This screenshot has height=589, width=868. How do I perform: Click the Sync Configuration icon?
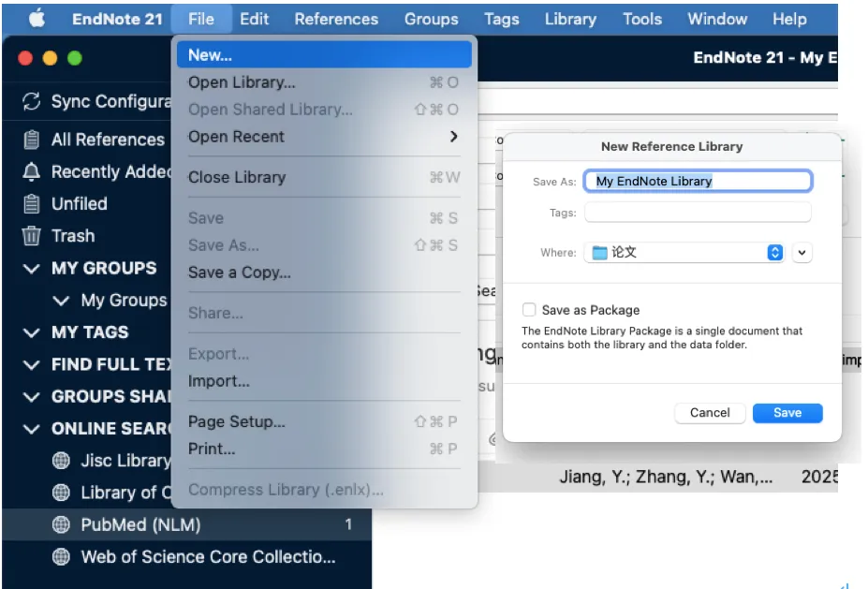tap(32, 101)
